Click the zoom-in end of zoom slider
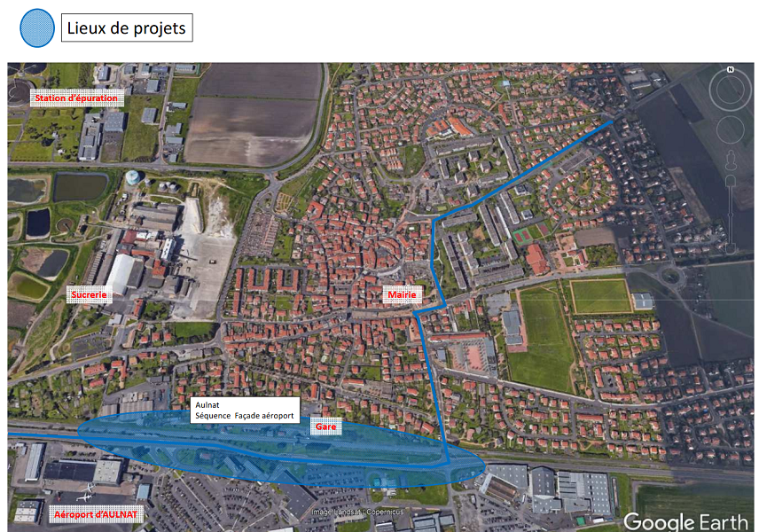 (731, 181)
